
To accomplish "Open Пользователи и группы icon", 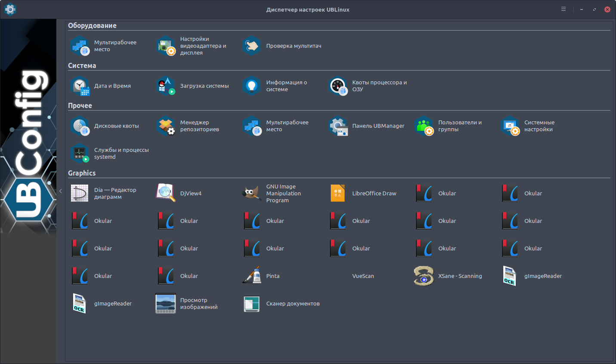I will 424,126.
